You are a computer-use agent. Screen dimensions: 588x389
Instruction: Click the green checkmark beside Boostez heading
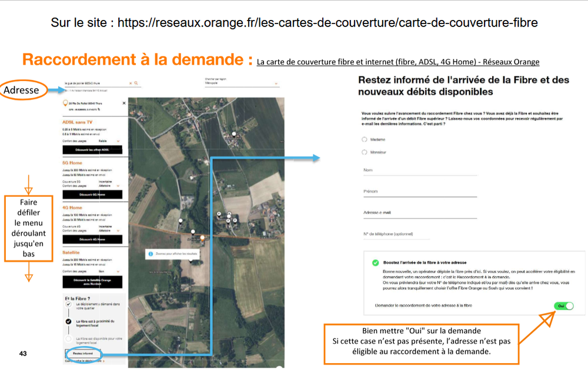coord(375,263)
